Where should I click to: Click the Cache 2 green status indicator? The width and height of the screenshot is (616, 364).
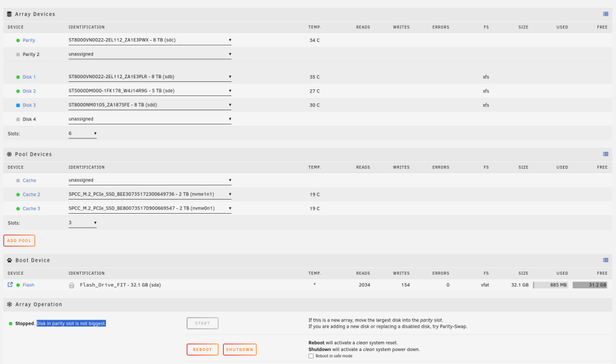(18, 195)
